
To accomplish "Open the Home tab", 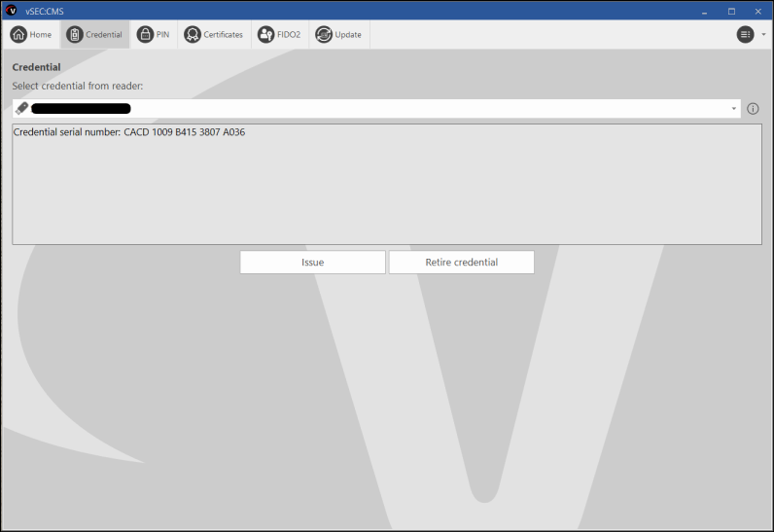I will coord(30,35).
